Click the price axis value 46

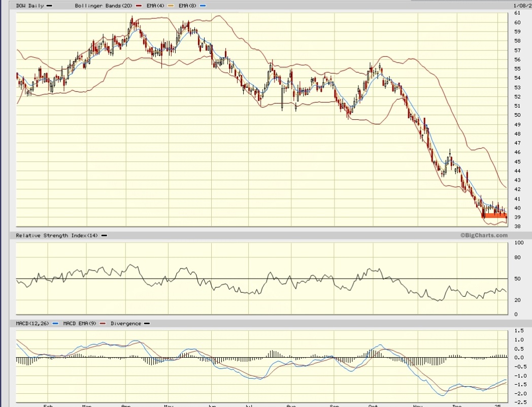[x=517, y=152]
